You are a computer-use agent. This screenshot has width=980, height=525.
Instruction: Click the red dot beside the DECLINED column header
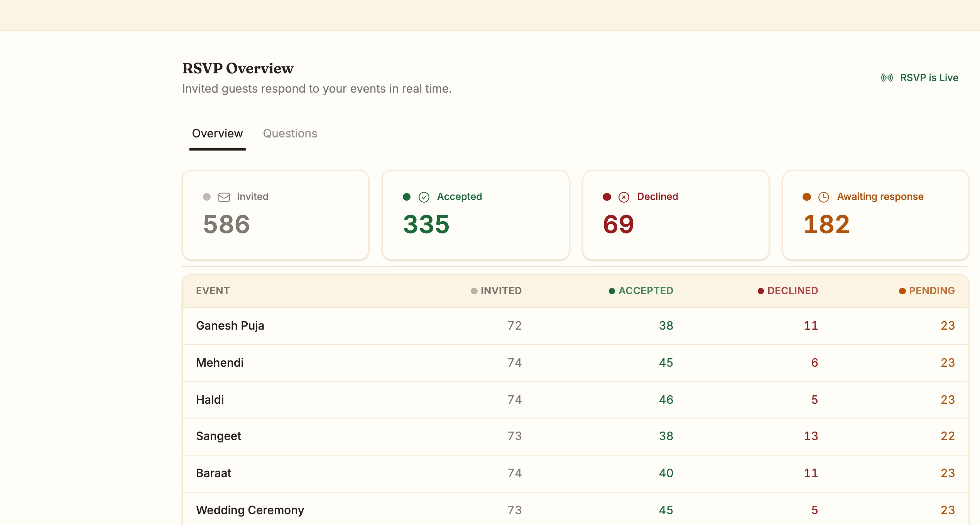(x=761, y=291)
